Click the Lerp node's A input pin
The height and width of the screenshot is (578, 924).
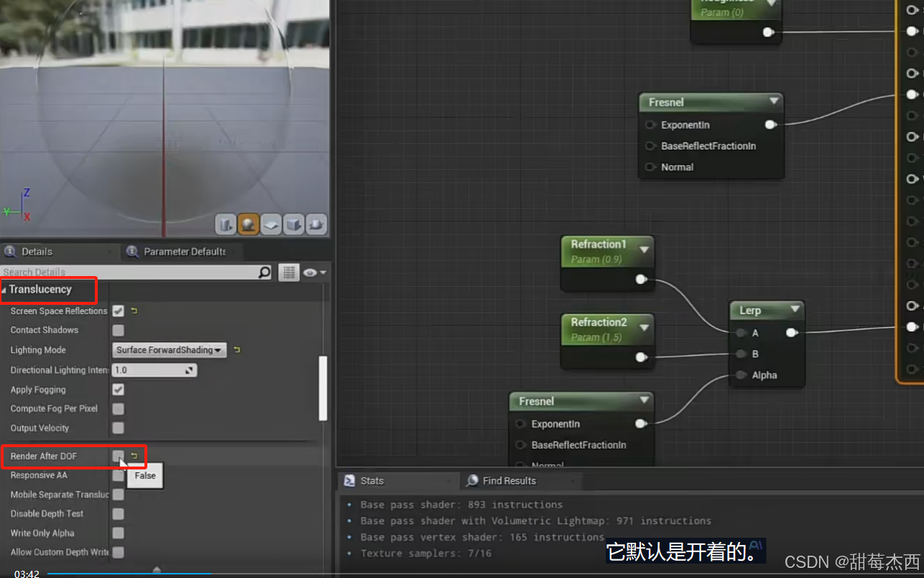(741, 333)
